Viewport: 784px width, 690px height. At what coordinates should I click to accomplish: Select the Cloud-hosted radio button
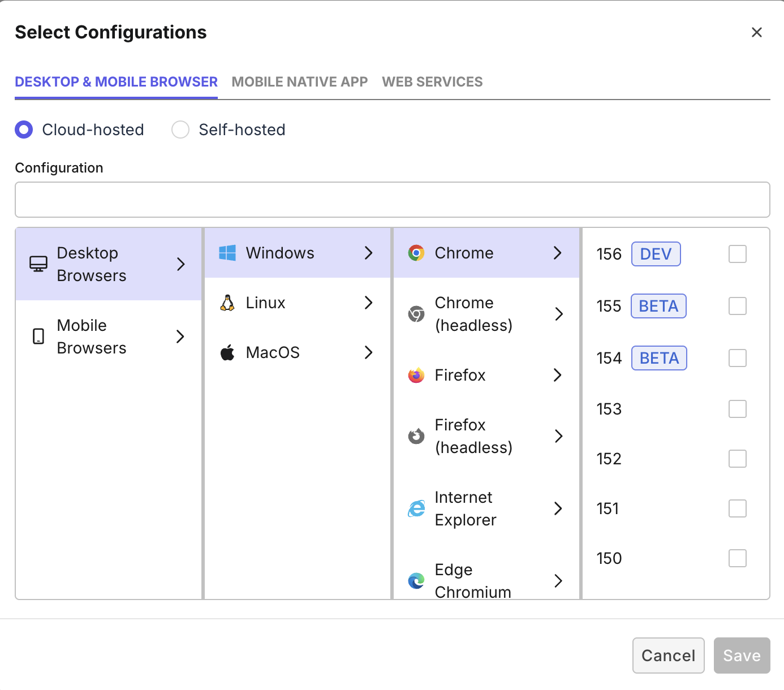24,130
